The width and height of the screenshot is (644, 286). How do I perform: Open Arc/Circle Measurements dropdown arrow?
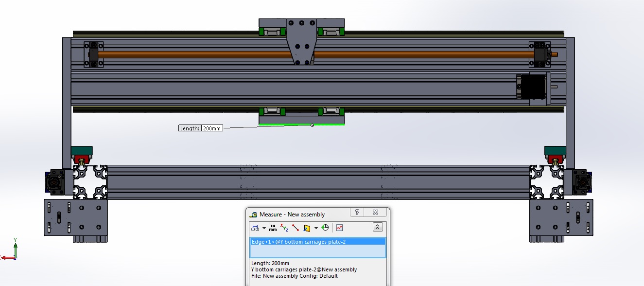pyautogui.click(x=264, y=228)
